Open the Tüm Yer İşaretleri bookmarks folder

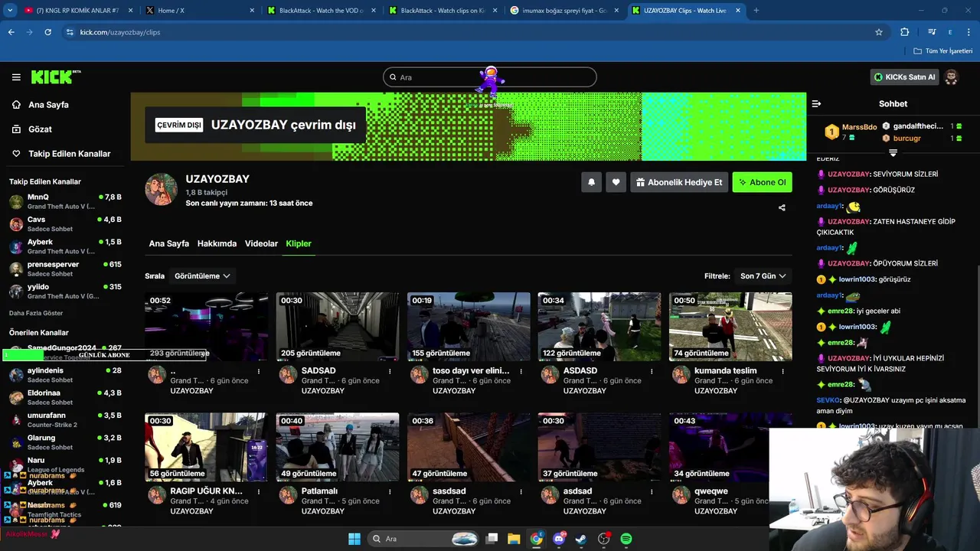pyautogui.click(x=943, y=51)
